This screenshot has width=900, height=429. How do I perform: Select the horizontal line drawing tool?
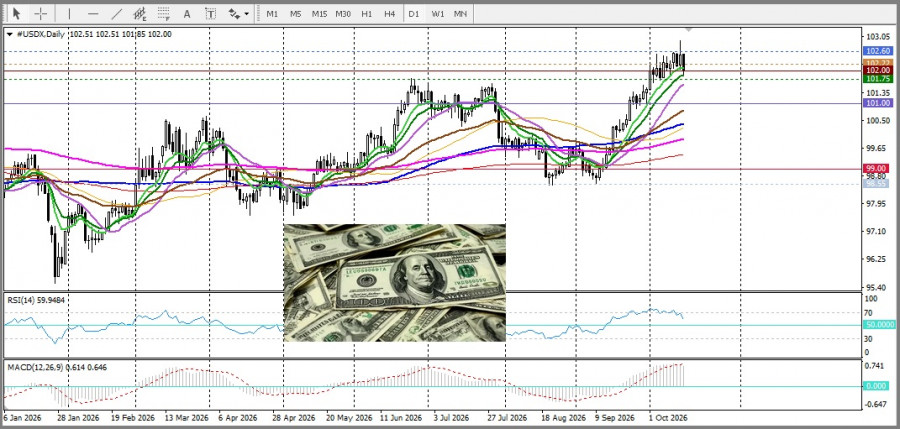94,13
